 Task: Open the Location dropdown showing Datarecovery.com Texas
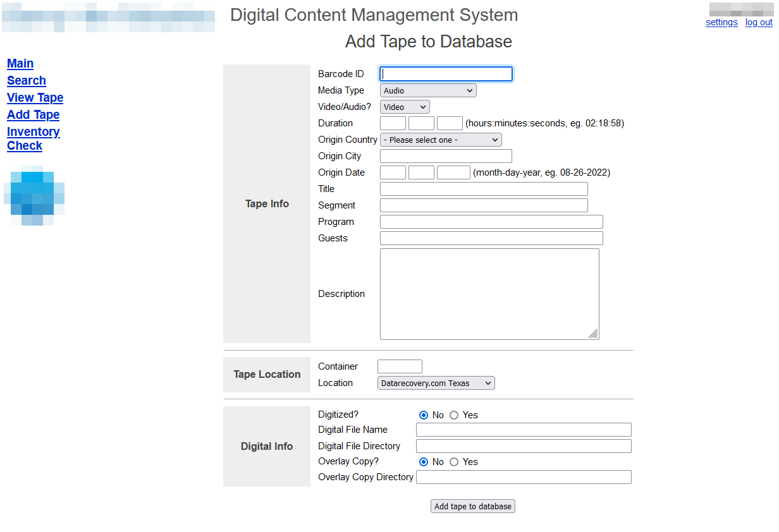click(436, 382)
